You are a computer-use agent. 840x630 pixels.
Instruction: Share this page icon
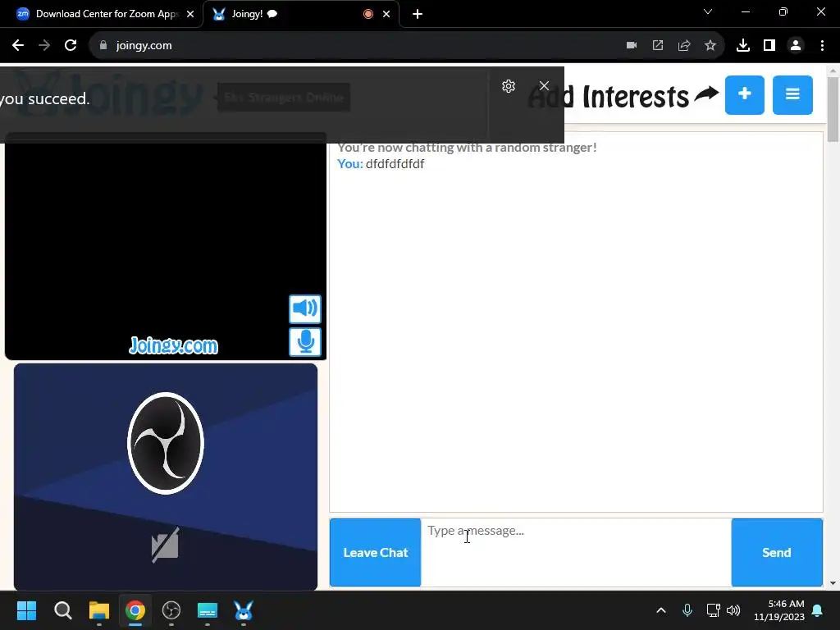684,46
